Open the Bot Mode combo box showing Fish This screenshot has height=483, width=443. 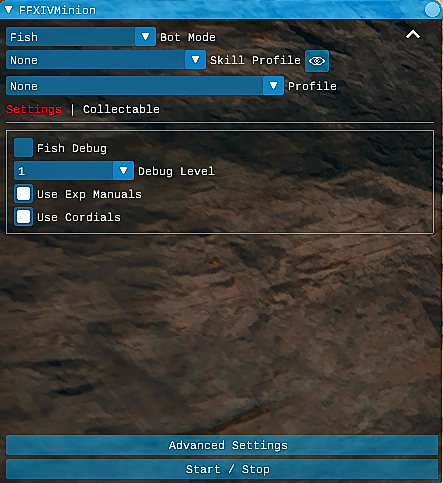point(81,37)
